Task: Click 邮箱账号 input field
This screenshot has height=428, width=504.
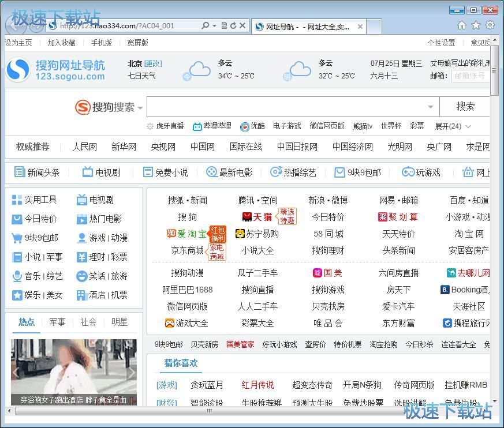Action: pos(471,76)
